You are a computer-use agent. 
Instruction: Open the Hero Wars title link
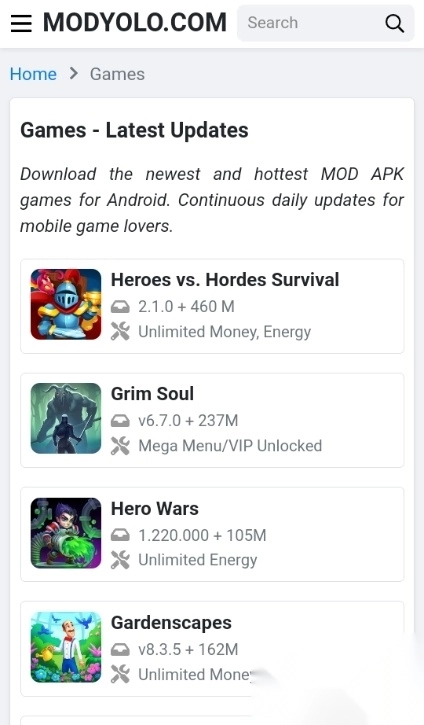tap(154, 509)
